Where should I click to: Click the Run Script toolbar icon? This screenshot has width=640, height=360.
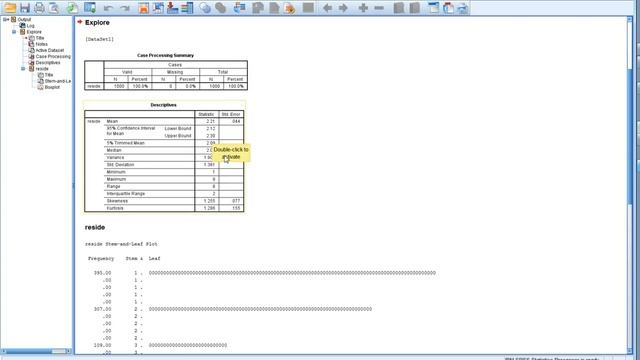pos(290,7)
